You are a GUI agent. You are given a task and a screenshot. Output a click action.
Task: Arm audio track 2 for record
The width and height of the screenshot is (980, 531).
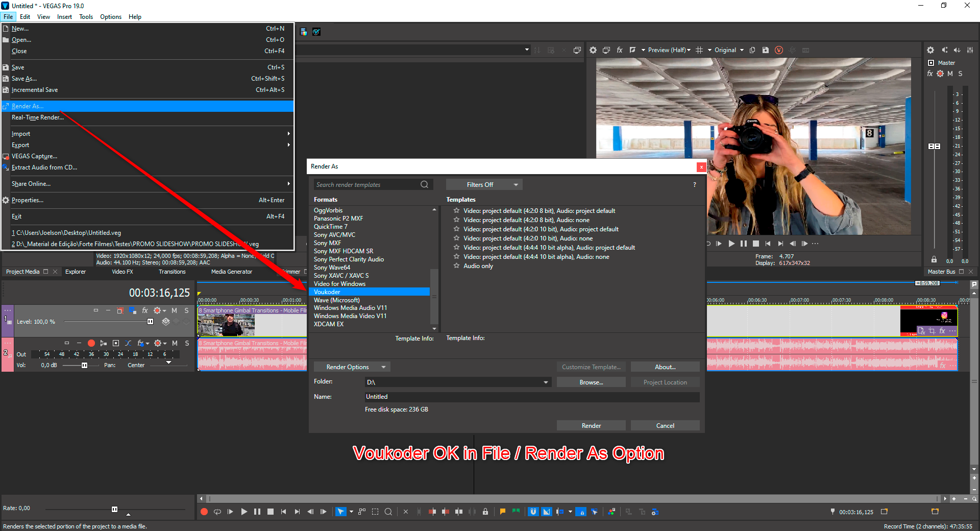91,343
